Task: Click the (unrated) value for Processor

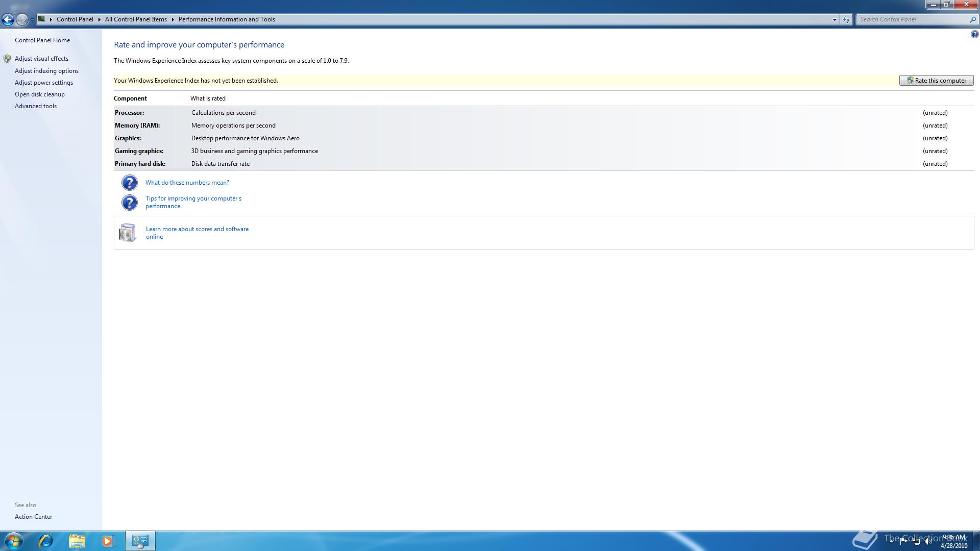Action: point(935,113)
